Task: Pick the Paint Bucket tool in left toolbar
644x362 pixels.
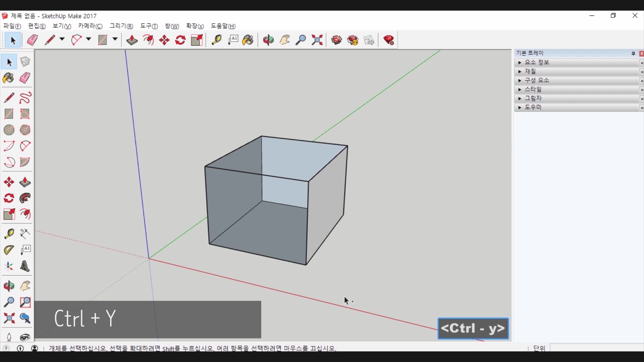Action: click(x=9, y=78)
